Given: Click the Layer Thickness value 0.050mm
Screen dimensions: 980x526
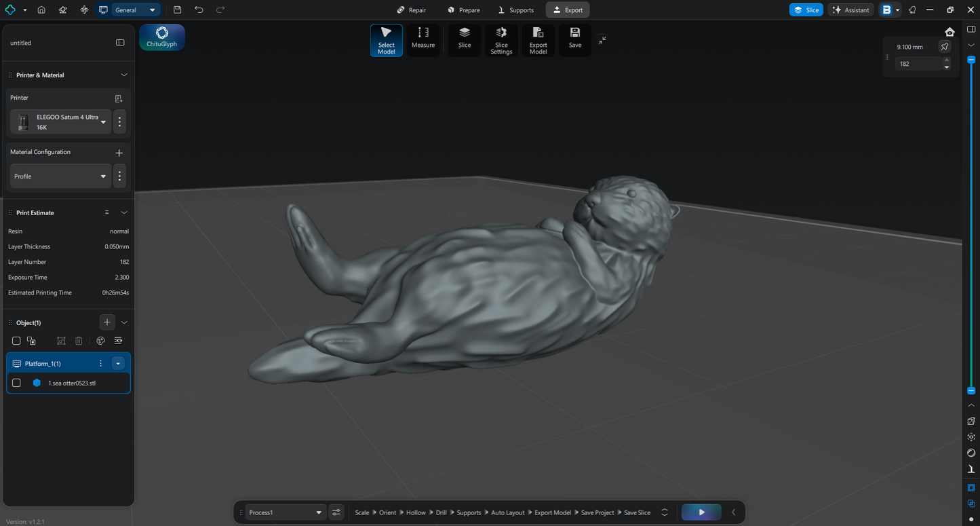Looking at the screenshot, I should [117, 247].
